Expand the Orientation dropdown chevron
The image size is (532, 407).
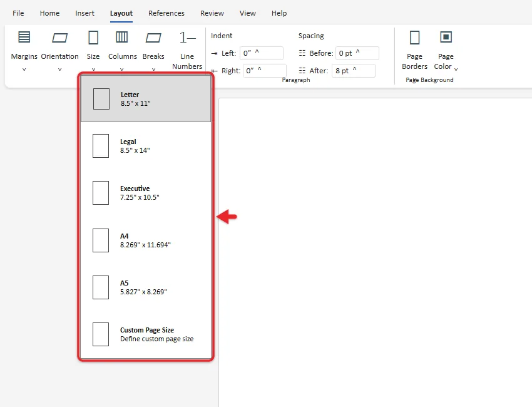pos(59,70)
